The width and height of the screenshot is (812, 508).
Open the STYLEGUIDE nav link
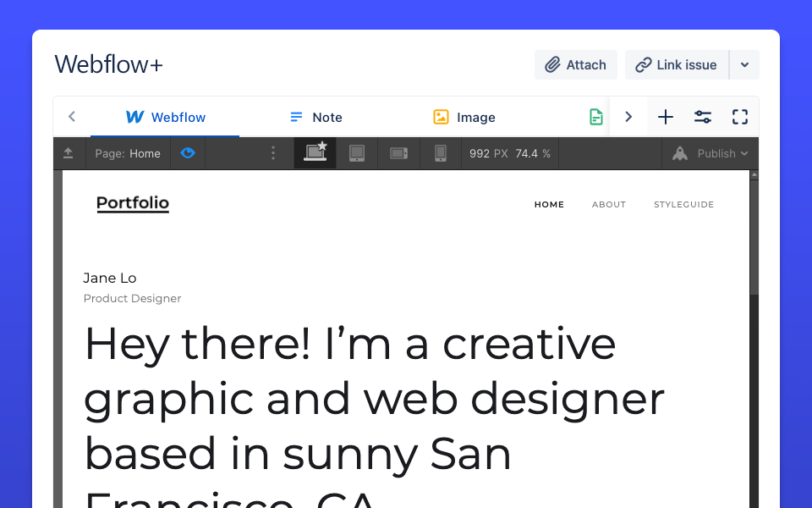[x=683, y=204]
